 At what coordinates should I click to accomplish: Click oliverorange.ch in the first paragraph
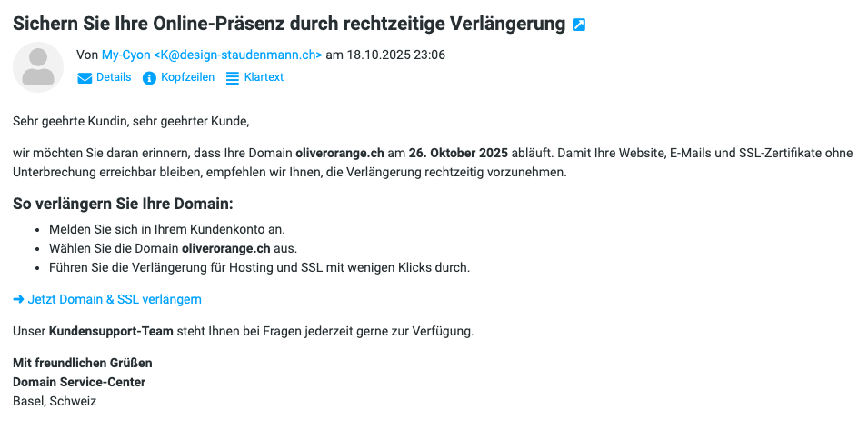340,153
